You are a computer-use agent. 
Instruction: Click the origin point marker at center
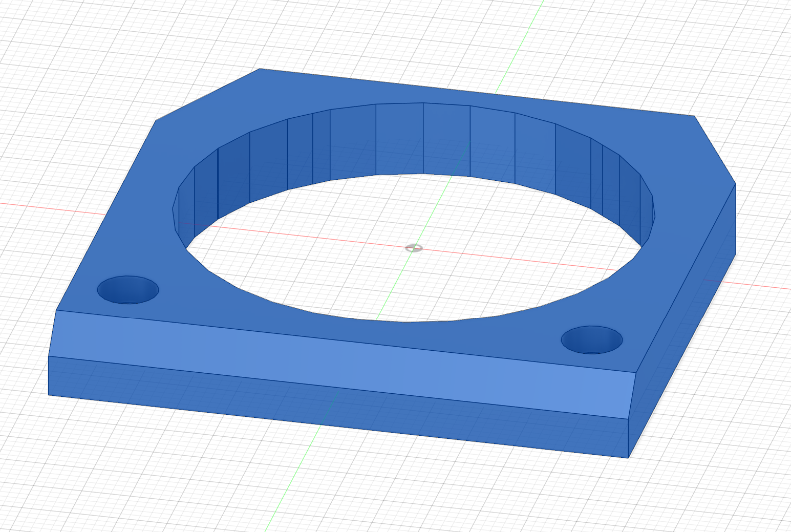(414, 248)
